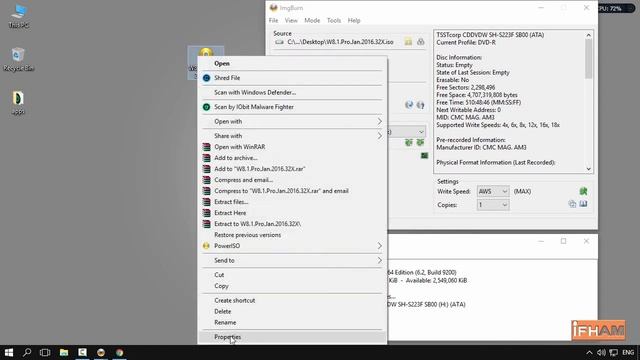640x360 pixels.
Task: Click the ImgBurn icon on the taskbar
Action: pyautogui.click(x=101, y=352)
